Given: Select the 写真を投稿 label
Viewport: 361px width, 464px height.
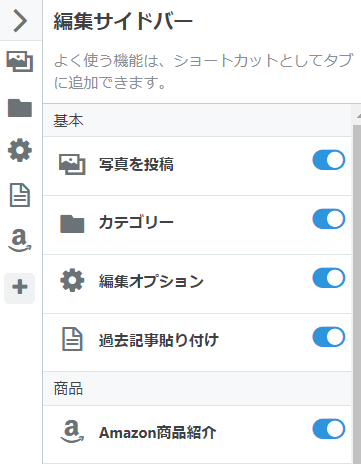Looking at the screenshot, I should (136, 164).
